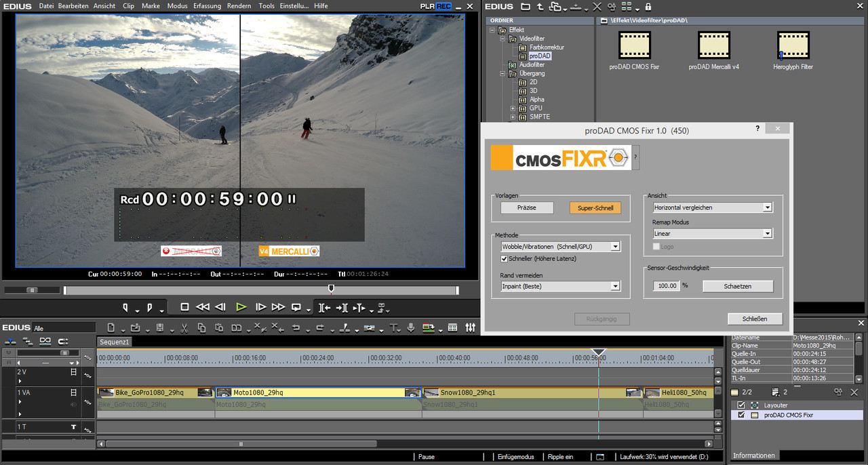Redo the timeline action

319,328
